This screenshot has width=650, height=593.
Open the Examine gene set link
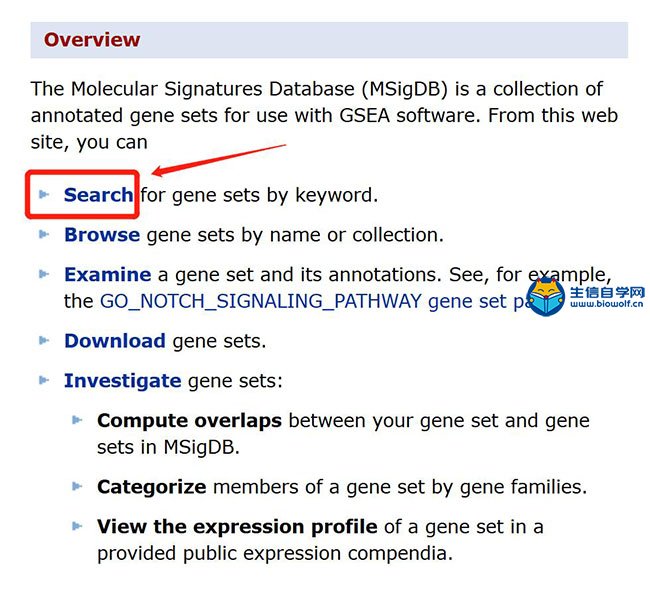108,275
